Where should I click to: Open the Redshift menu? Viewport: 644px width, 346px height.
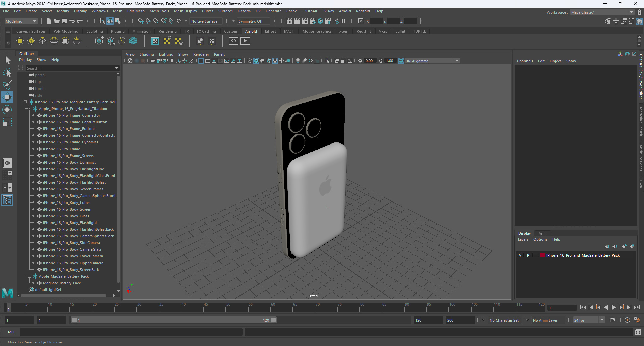363,11
